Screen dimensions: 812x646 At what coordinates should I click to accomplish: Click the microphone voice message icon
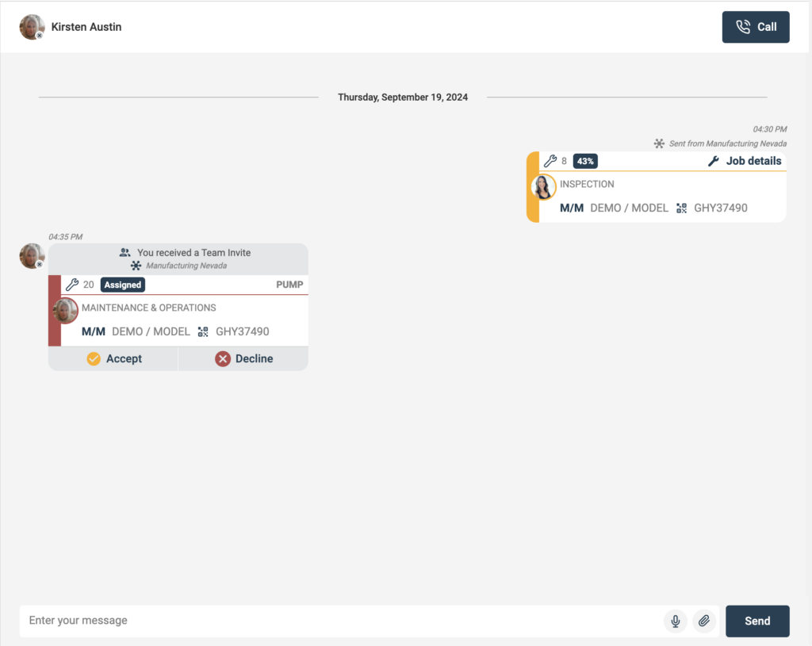point(676,621)
